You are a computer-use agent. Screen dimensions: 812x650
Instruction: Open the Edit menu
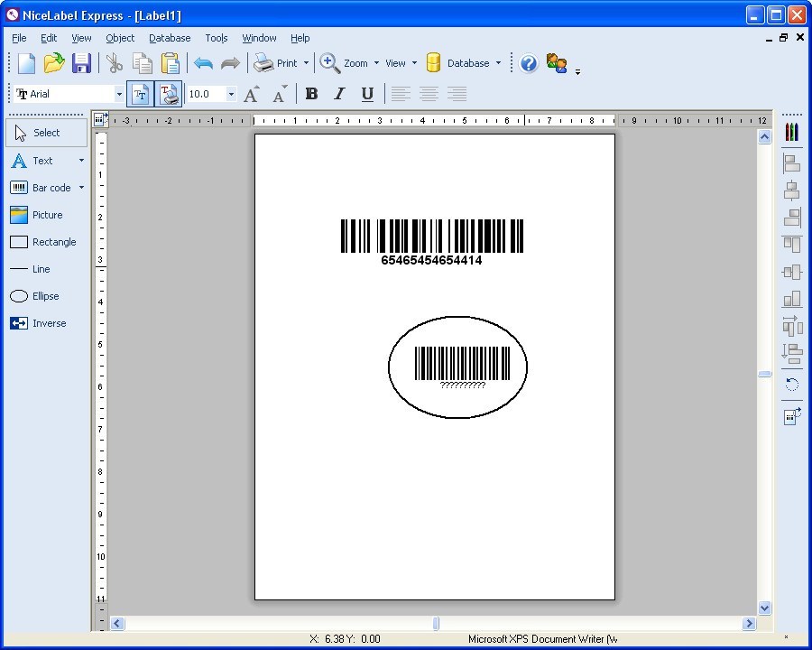pyautogui.click(x=49, y=38)
